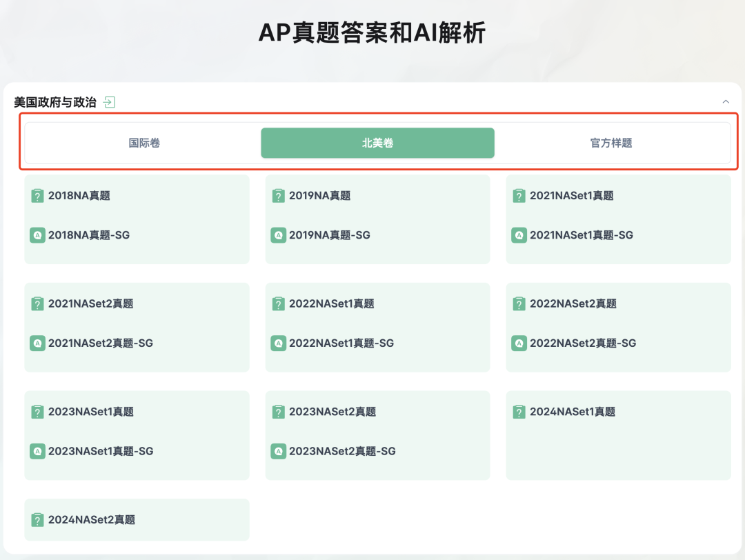Select the 北美卷 tab
This screenshot has height=560, width=745.
tap(377, 143)
